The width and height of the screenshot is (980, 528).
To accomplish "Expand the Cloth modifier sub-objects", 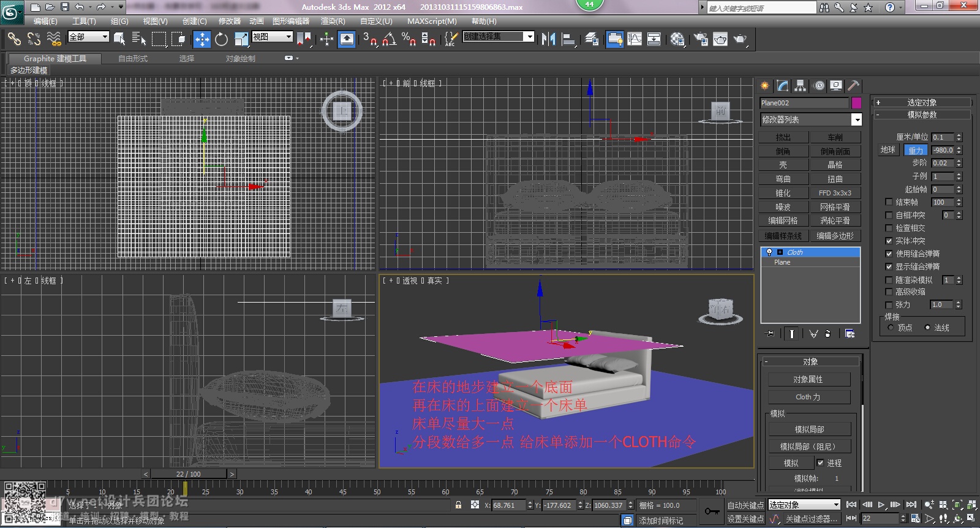I will pyautogui.click(x=780, y=252).
